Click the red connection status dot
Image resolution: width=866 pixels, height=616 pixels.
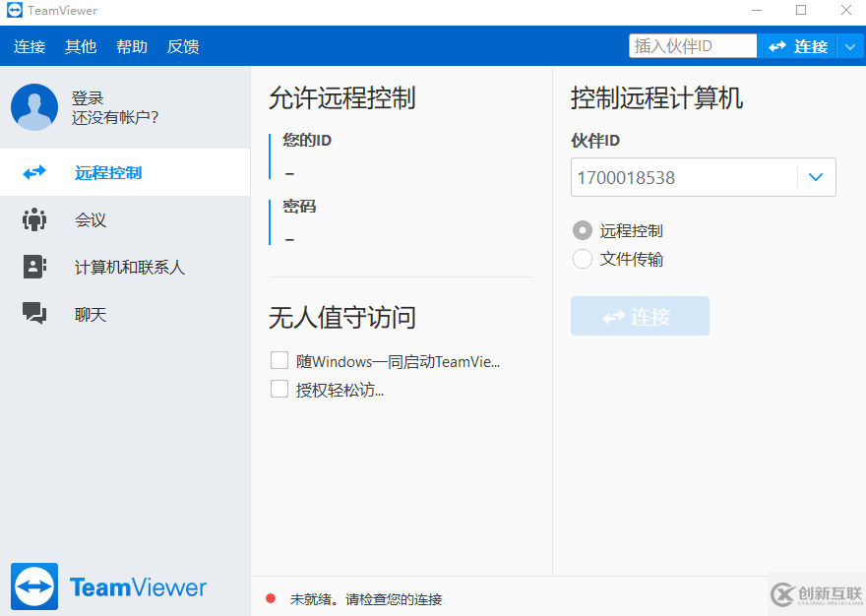click(x=271, y=598)
